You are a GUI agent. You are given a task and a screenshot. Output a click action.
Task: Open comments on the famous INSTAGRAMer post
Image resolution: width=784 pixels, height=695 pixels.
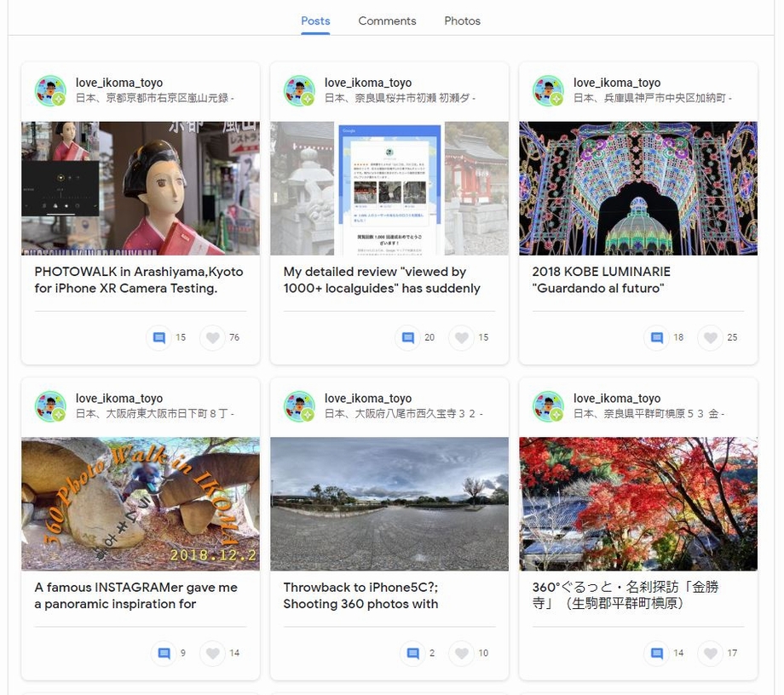tap(164, 653)
